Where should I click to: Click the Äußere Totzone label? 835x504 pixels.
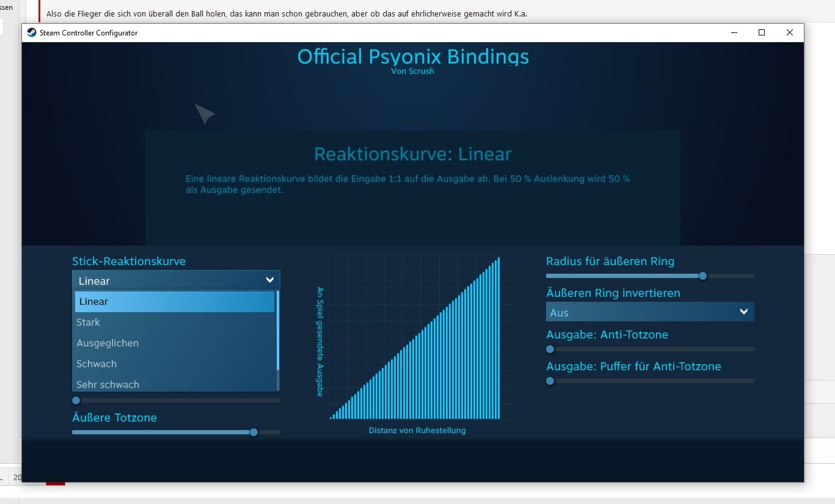(114, 417)
